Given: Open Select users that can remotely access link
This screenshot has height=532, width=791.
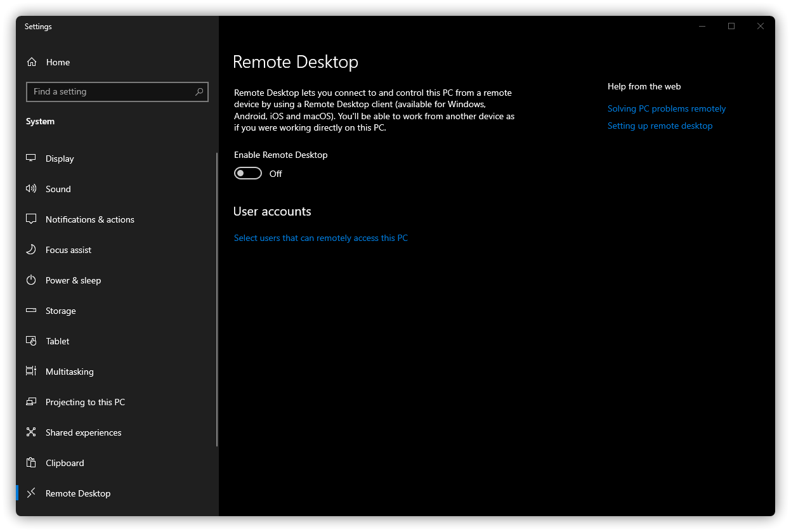Looking at the screenshot, I should pos(321,238).
